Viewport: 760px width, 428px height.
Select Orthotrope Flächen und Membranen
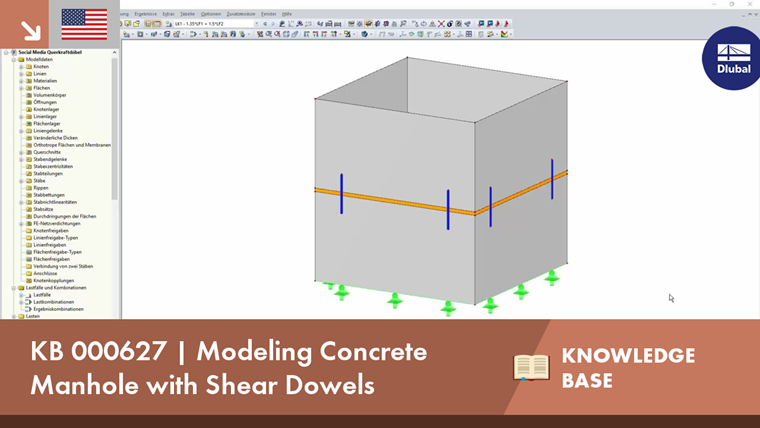[x=72, y=145]
